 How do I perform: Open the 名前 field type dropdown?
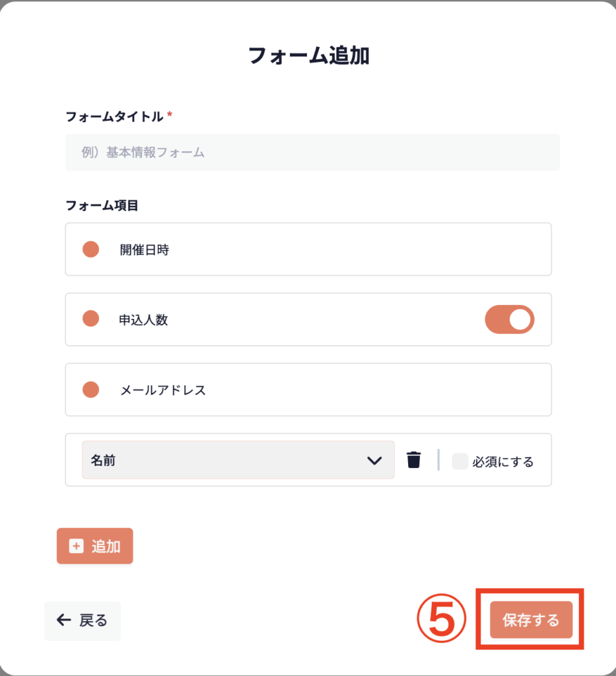click(238, 460)
